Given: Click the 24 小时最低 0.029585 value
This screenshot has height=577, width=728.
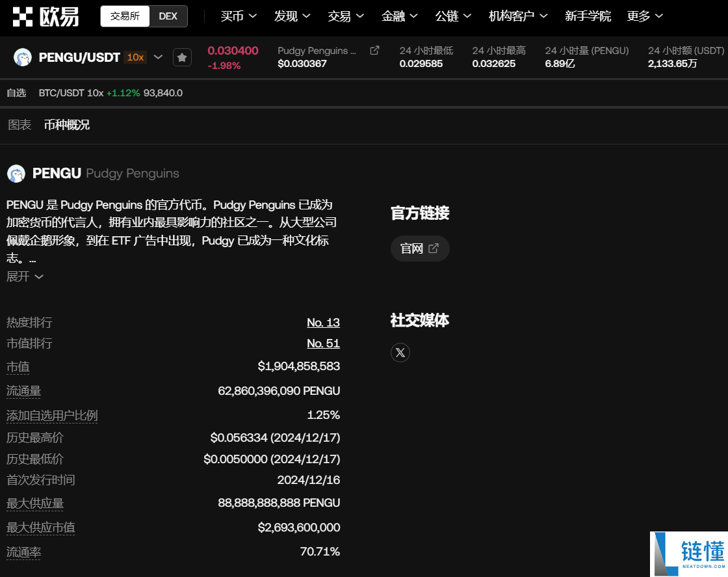Looking at the screenshot, I should 421,64.
